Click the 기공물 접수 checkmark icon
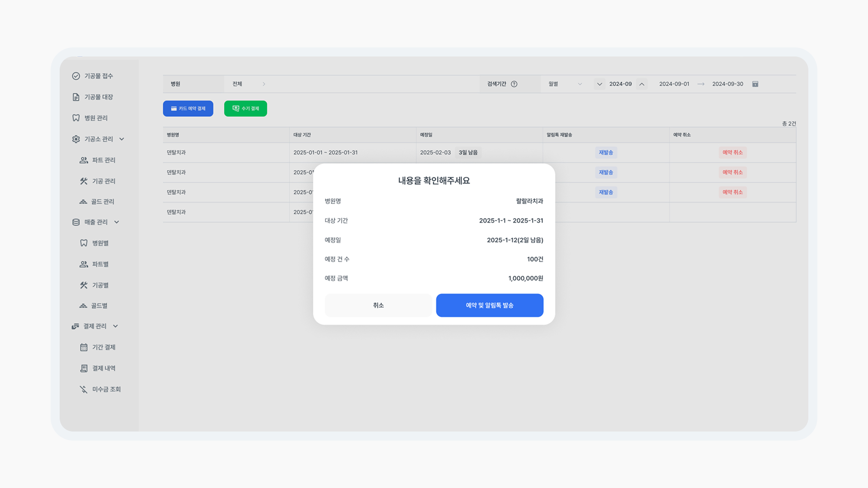 (x=76, y=76)
